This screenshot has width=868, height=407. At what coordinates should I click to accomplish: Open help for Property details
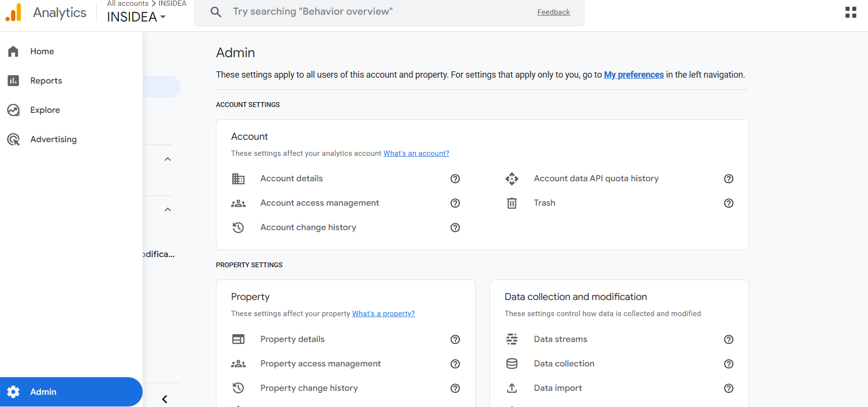pos(455,340)
